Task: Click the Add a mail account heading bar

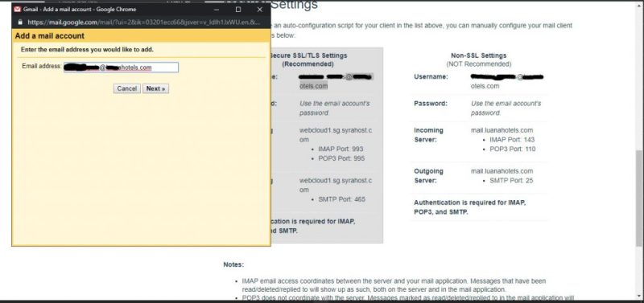Action: coord(141,35)
